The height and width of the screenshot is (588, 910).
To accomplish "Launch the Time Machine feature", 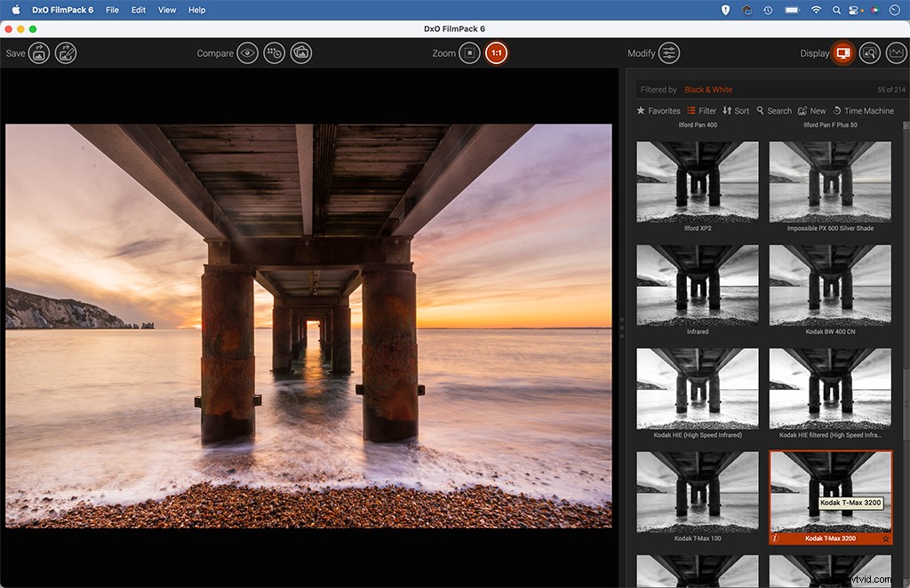I will tap(866, 110).
